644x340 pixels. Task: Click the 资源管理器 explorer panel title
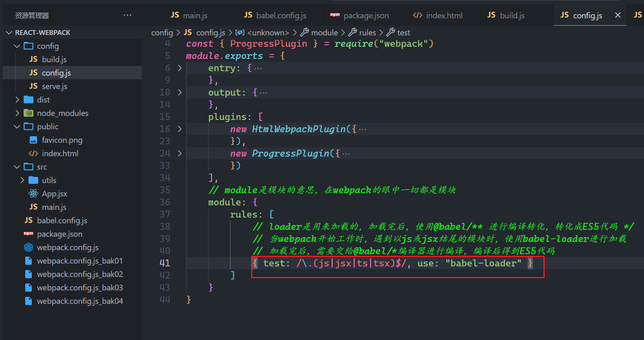tap(32, 15)
